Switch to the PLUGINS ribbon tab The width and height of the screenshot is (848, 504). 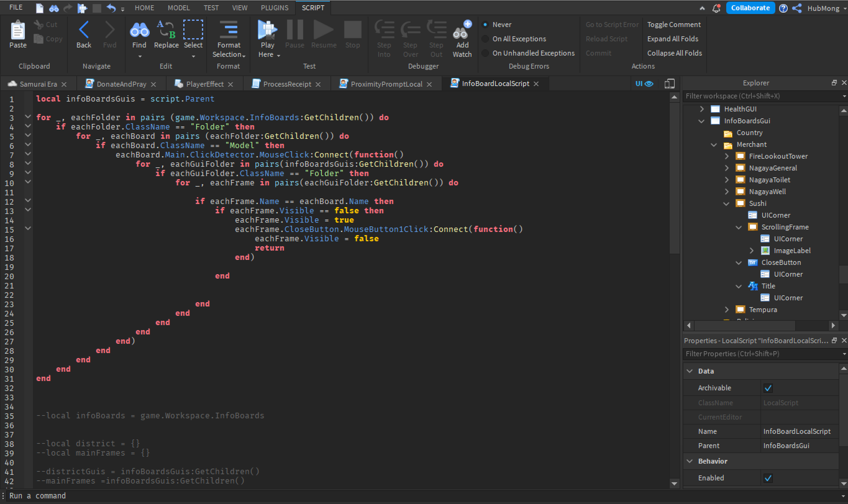click(x=274, y=7)
